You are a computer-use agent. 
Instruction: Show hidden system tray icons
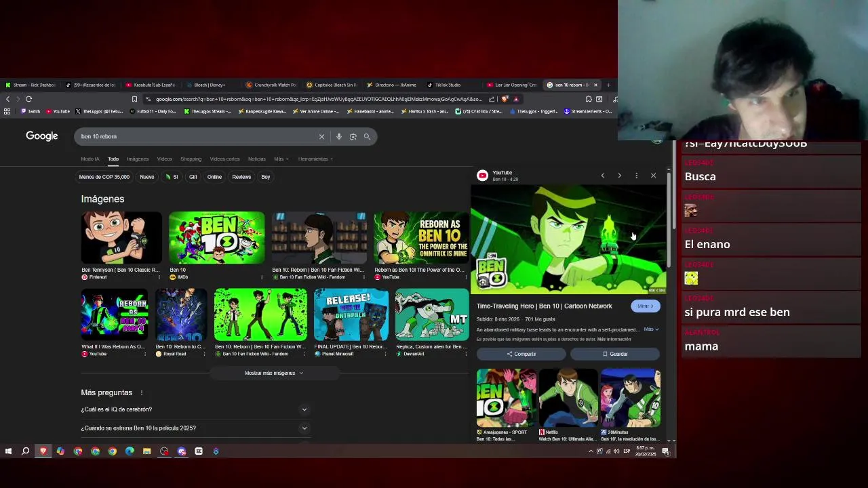pos(591,451)
